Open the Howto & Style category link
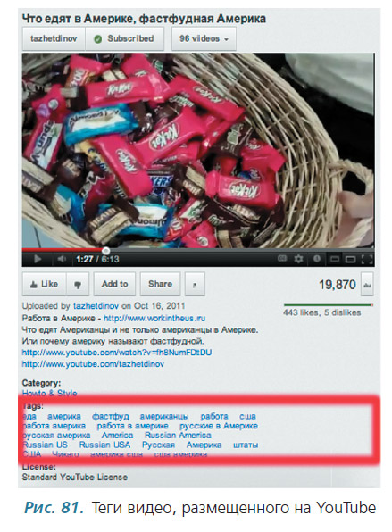 [49, 394]
